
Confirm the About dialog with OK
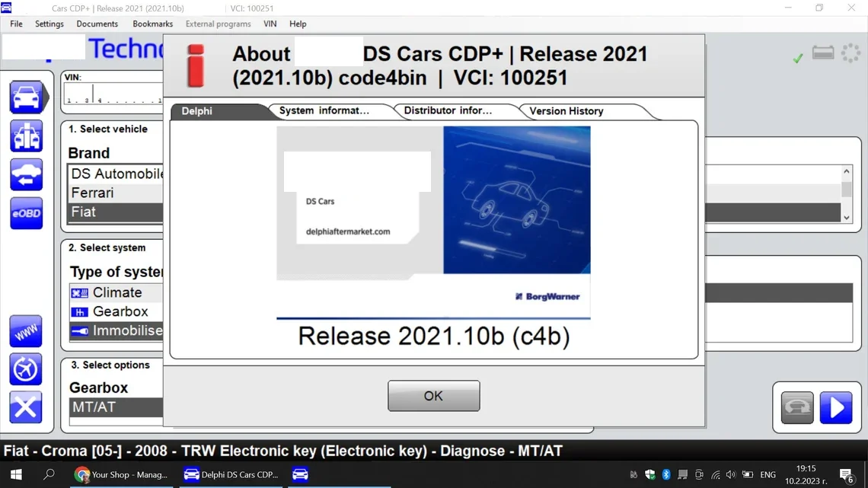click(x=433, y=396)
